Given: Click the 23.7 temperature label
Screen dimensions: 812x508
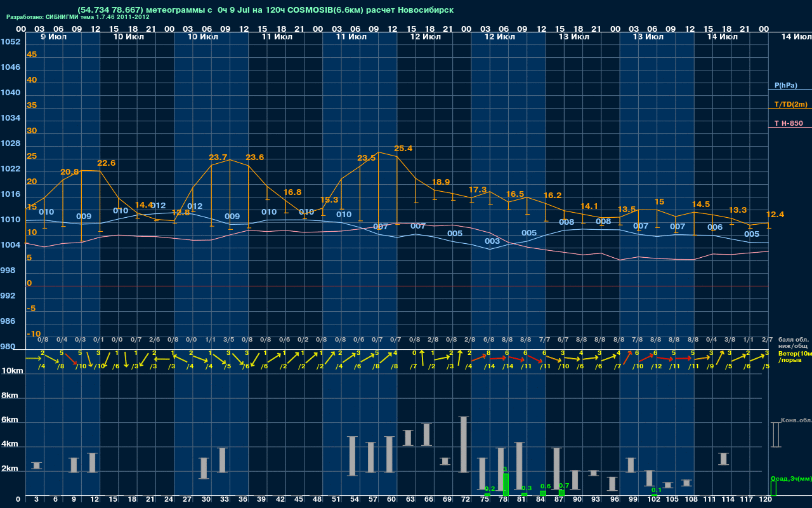Looking at the screenshot, I should pos(218,157).
